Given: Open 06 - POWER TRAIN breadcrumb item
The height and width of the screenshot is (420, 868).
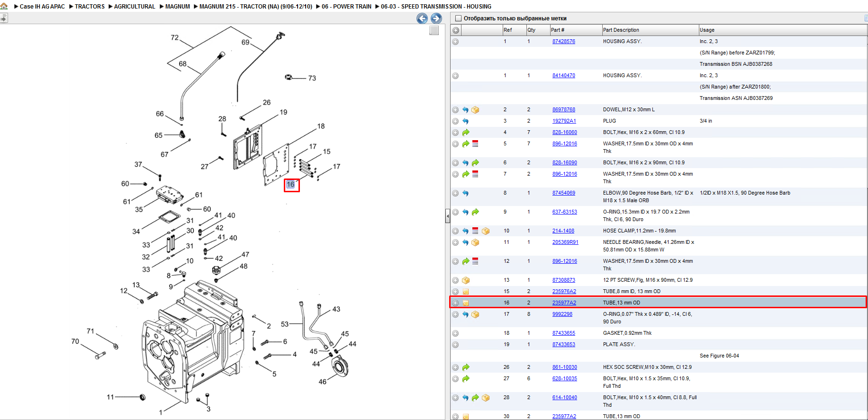Looking at the screenshot, I should coord(346,7).
